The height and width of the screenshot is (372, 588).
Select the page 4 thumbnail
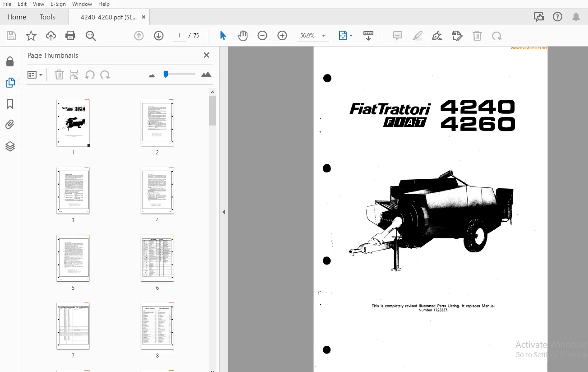click(157, 191)
